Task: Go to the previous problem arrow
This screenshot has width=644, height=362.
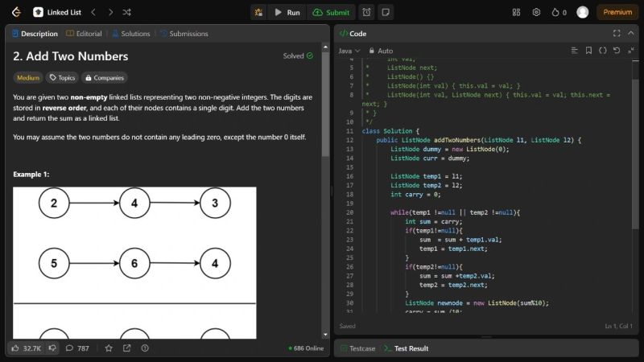Action: 93,12
